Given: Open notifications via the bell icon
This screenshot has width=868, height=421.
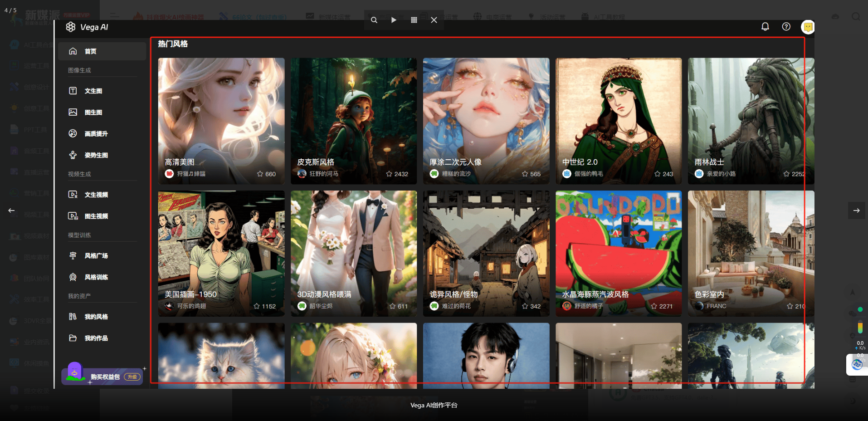Looking at the screenshot, I should click(x=765, y=27).
